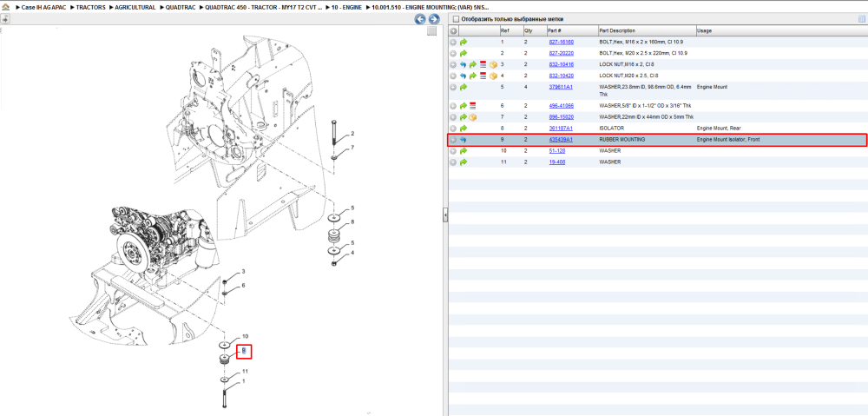The width and height of the screenshot is (868, 416).
Task: Sort by the 'Ref' column header
Action: [x=510, y=31]
